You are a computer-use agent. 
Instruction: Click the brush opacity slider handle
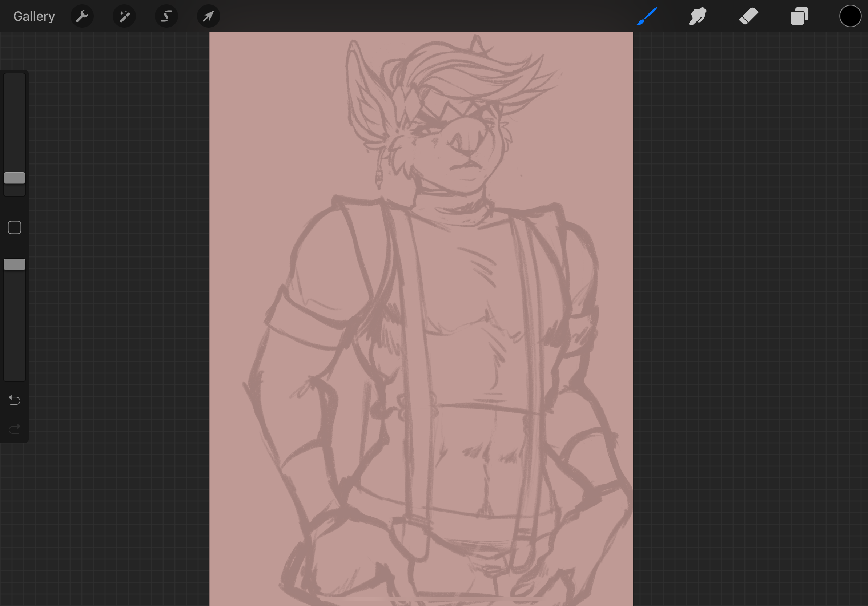(x=15, y=264)
